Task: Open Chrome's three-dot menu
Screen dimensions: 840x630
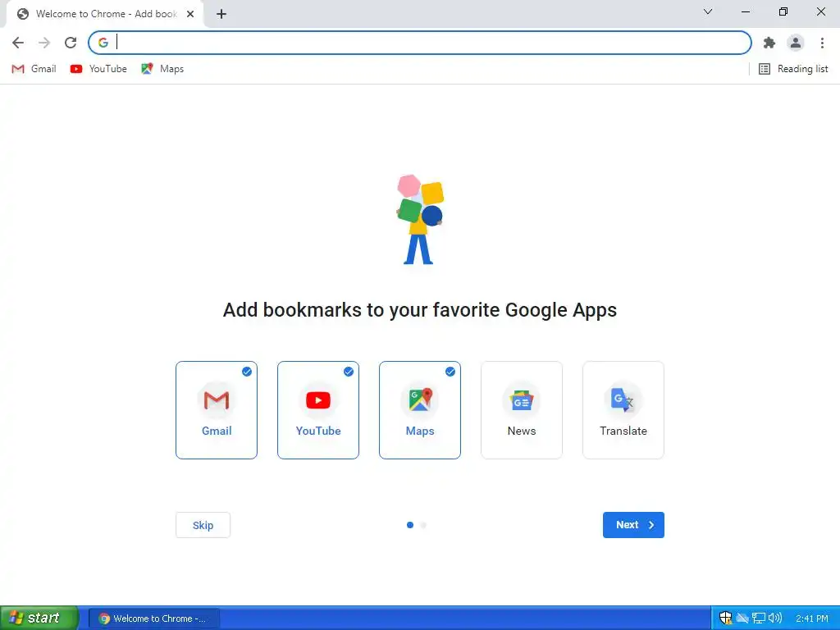Action: [x=822, y=43]
